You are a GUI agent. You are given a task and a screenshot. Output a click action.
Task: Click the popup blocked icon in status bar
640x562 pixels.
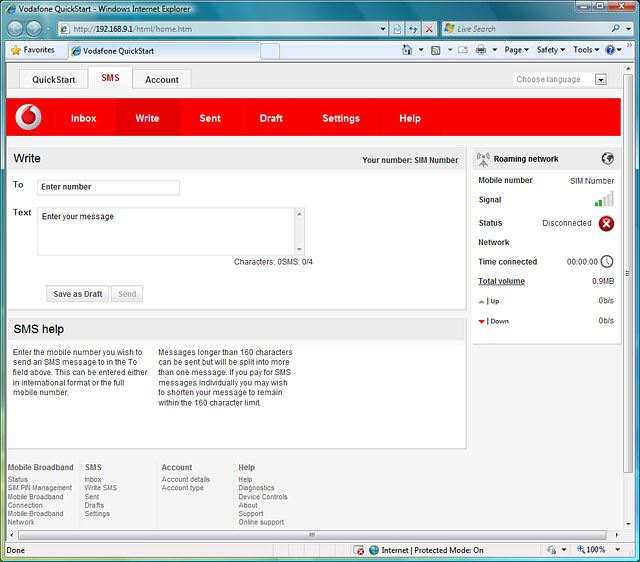pyautogui.click(x=358, y=550)
